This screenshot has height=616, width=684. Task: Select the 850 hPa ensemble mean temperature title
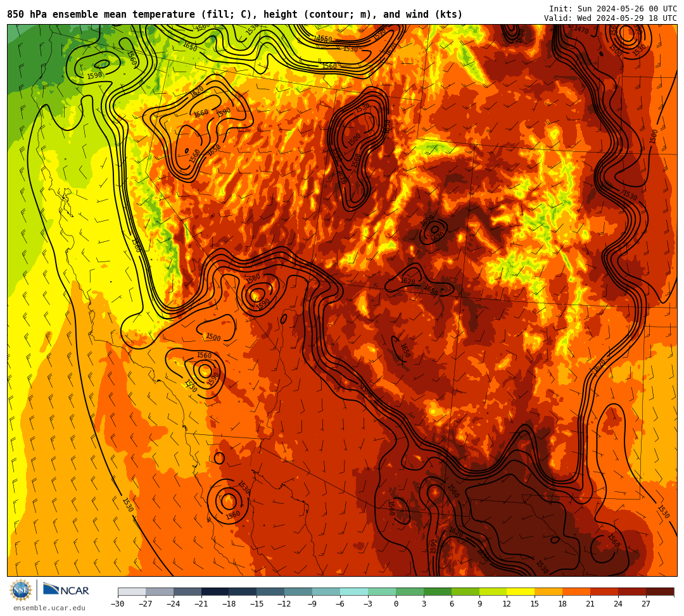click(235, 15)
